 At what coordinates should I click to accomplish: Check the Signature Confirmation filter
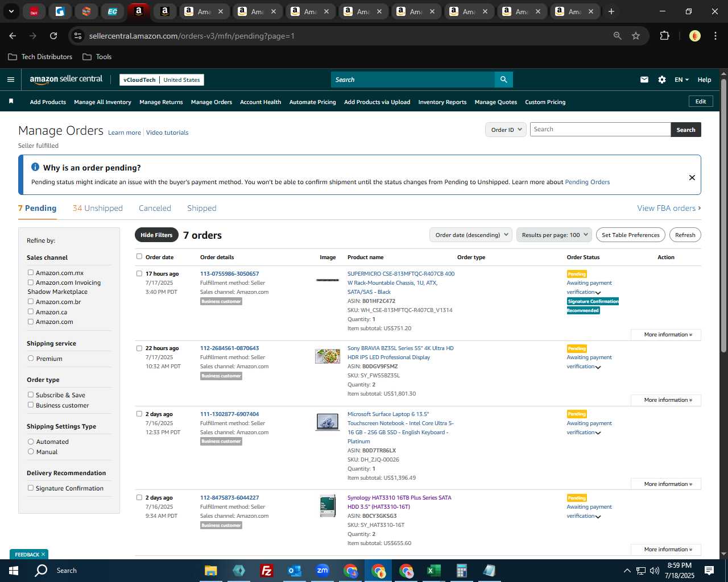(31, 488)
